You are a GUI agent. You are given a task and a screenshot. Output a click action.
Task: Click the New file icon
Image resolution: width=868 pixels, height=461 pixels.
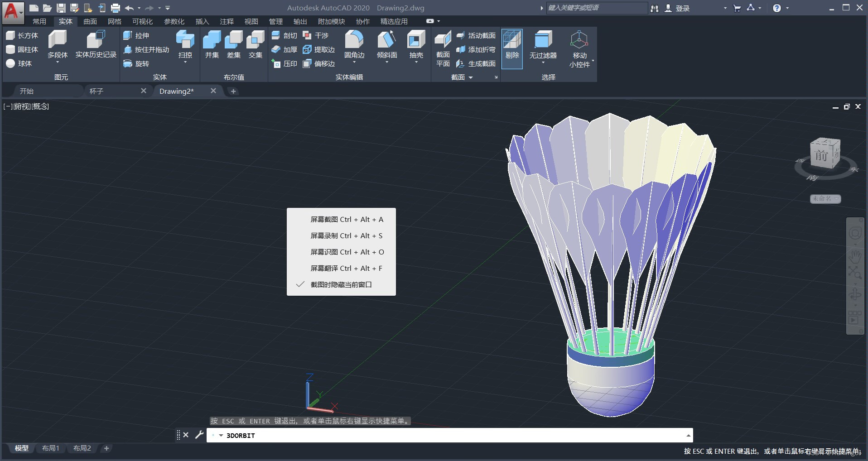point(34,8)
